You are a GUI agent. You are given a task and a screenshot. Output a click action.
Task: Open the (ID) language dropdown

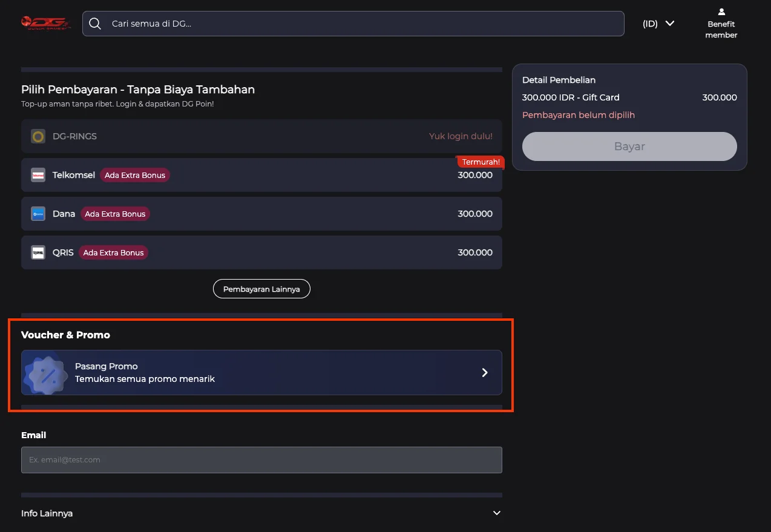(x=658, y=24)
